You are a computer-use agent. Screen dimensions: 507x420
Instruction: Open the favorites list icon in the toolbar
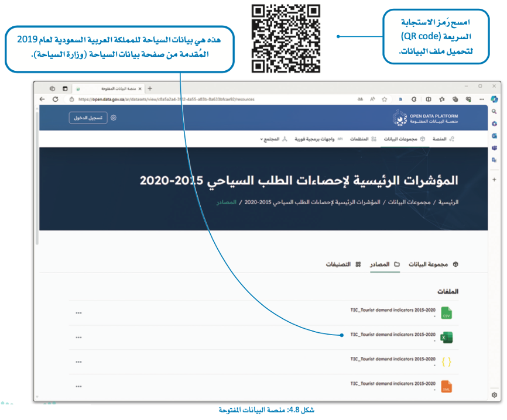pos(442,99)
